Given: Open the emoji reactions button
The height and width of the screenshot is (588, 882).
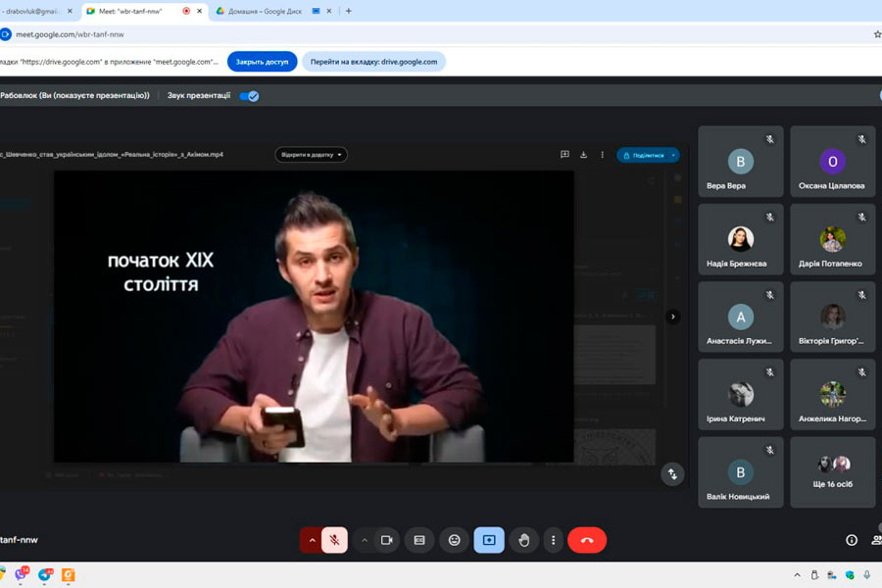Looking at the screenshot, I should click(x=454, y=540).
